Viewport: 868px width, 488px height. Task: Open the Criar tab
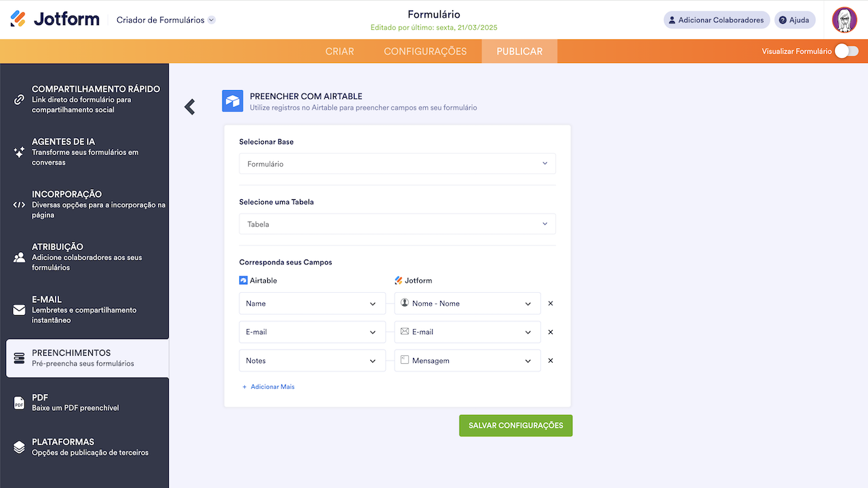pyautogui.click(x=340, y=51)
